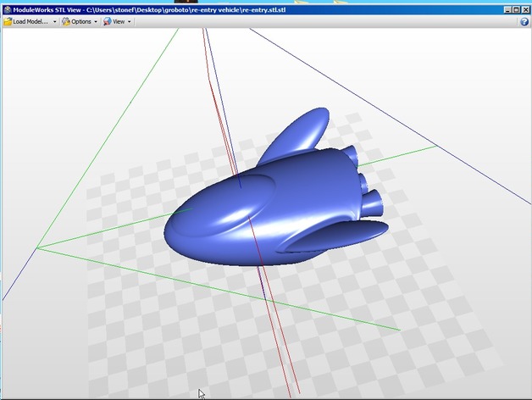
Task: Open the Load Model dropdown arrow
Action: pyautogui.click(x=54, y=21)
